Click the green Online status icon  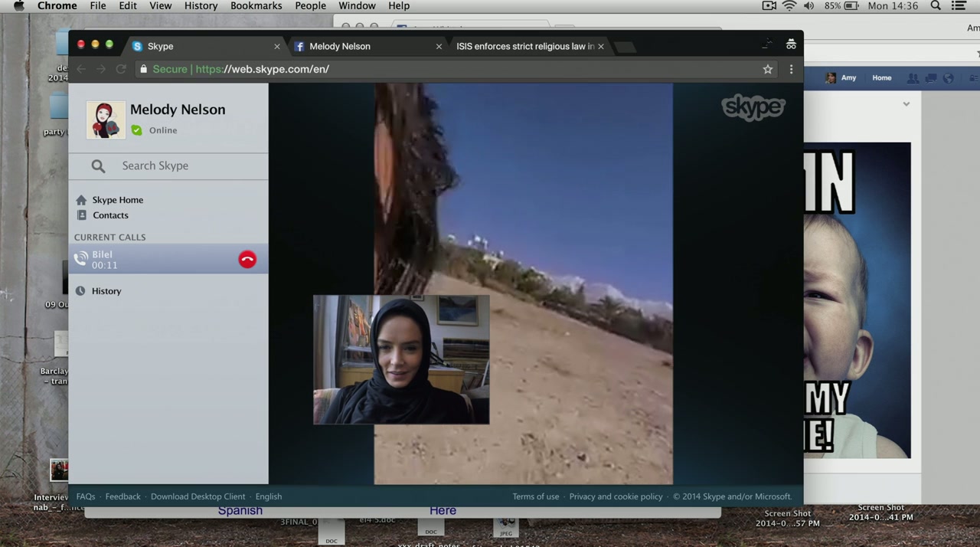pos(136,130)
